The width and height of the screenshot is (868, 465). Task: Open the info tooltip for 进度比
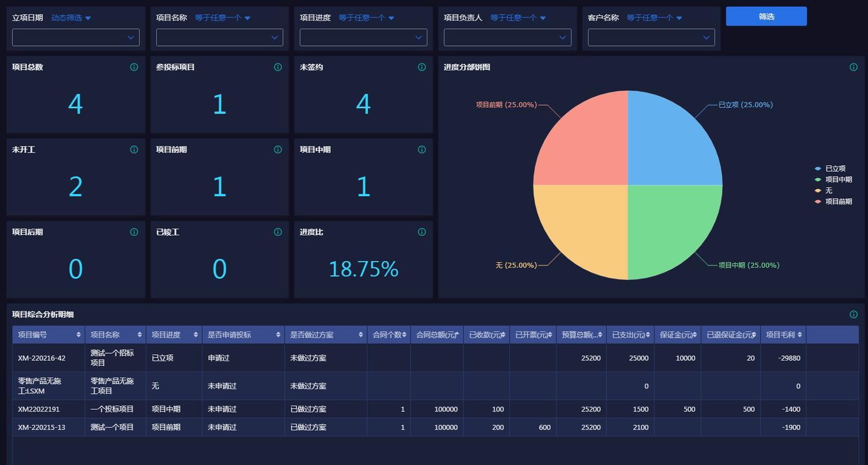421,231
